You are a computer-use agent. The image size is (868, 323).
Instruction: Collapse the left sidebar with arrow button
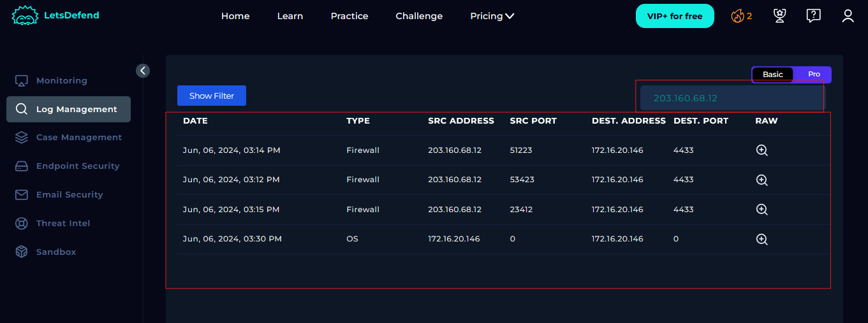tap(143, 71)
